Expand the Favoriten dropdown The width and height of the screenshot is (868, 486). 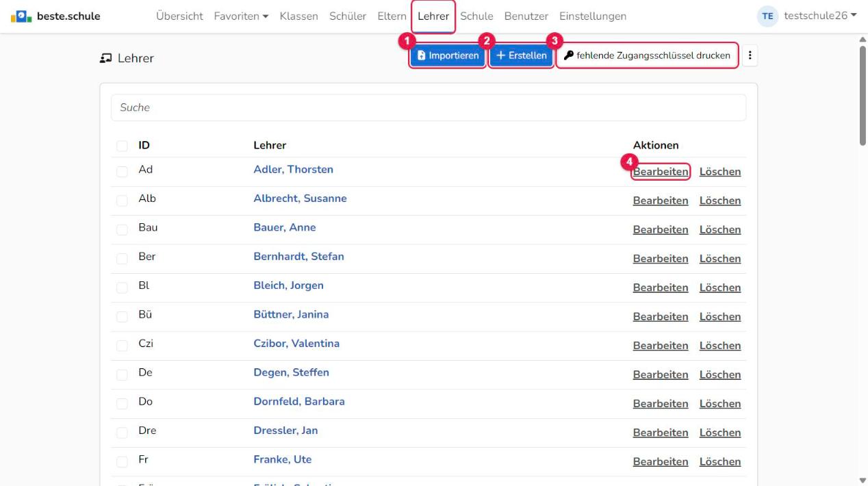240,16
